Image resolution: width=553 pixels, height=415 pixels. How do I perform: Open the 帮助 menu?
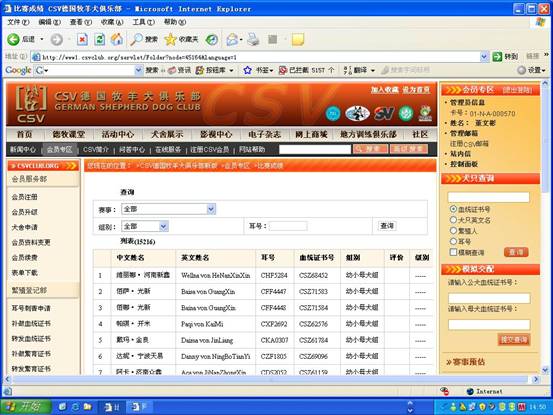(x=175, y=22)
